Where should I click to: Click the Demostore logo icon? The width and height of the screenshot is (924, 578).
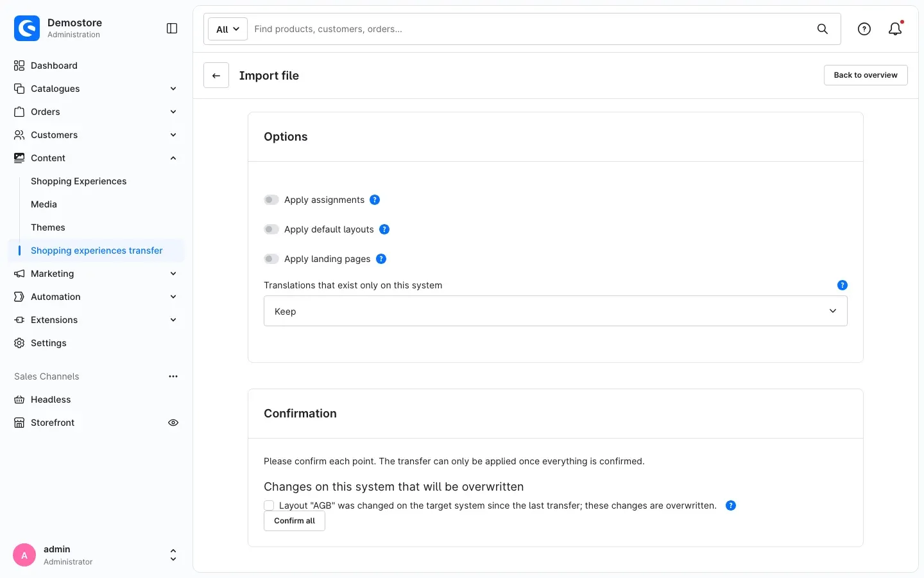27,28
